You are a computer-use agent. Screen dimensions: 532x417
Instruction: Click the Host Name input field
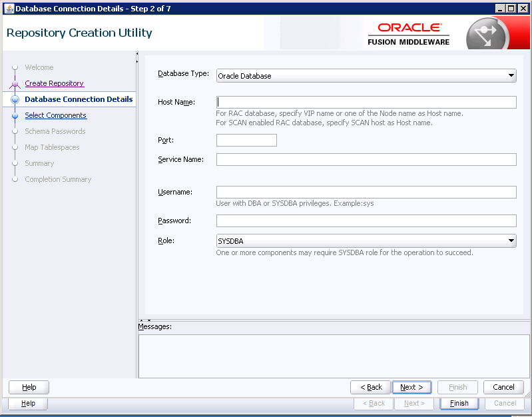(366, 102)
